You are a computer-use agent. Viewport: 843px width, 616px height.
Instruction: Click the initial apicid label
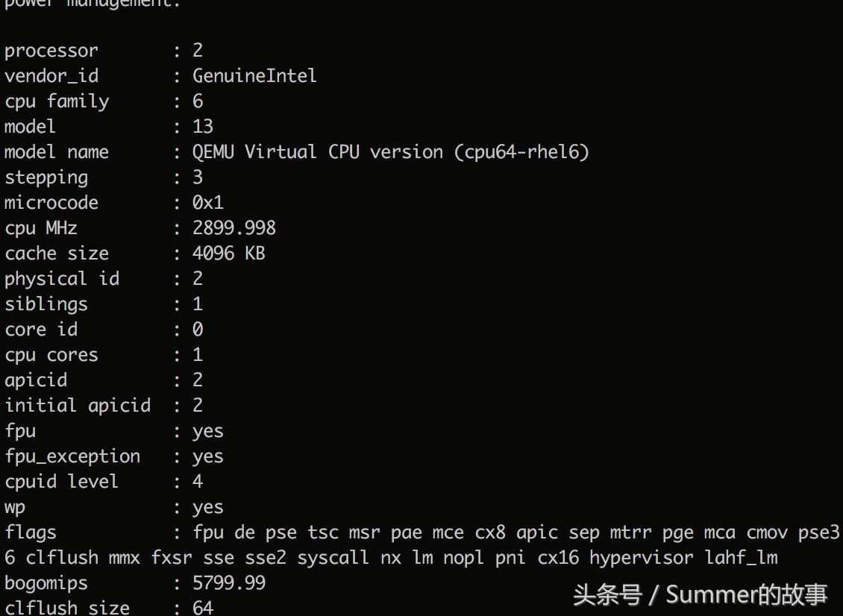pos(78,406)
